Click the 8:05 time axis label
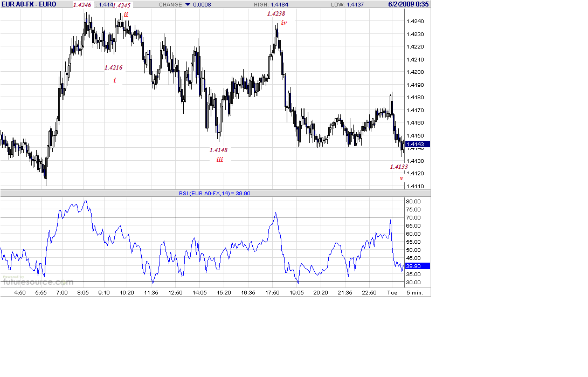 click(x=83, y=293)
